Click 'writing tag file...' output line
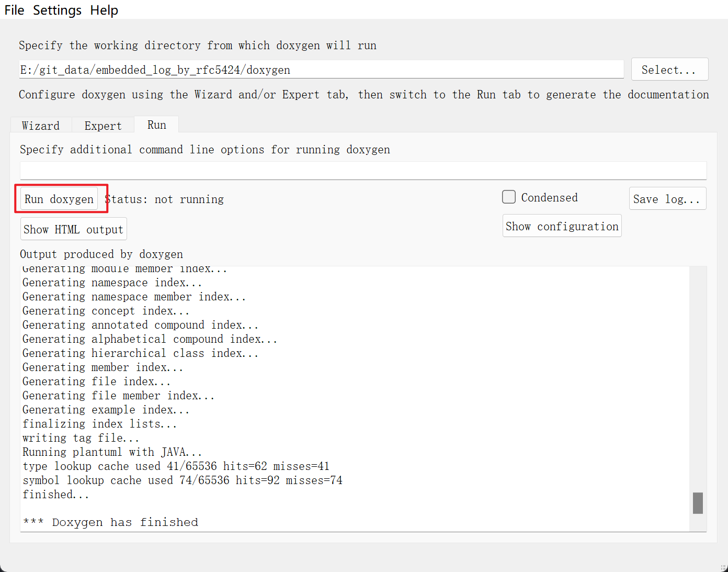This screenshot has width=728, height=572. 81,438
